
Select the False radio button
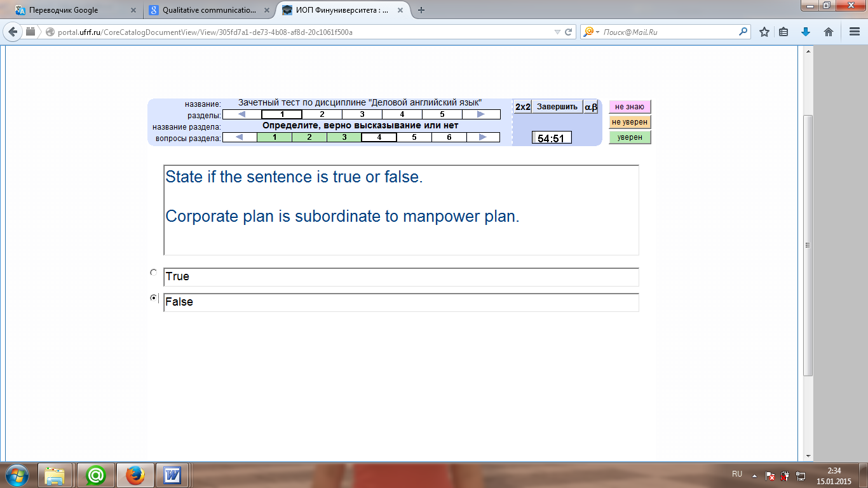(x=153, y=297)
